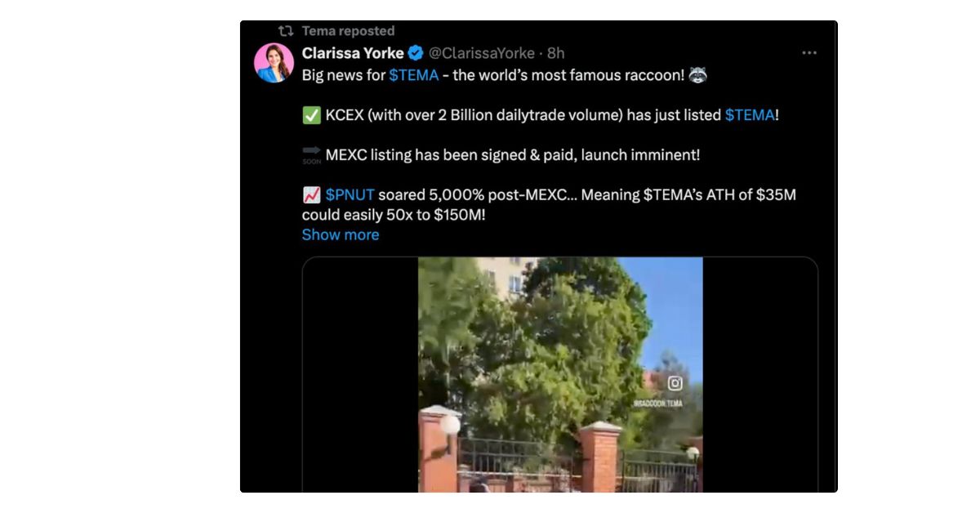Click the green checkmark emoji before KCEX
Viewport: 980px width, 513px height.
(x=311, y=115)
